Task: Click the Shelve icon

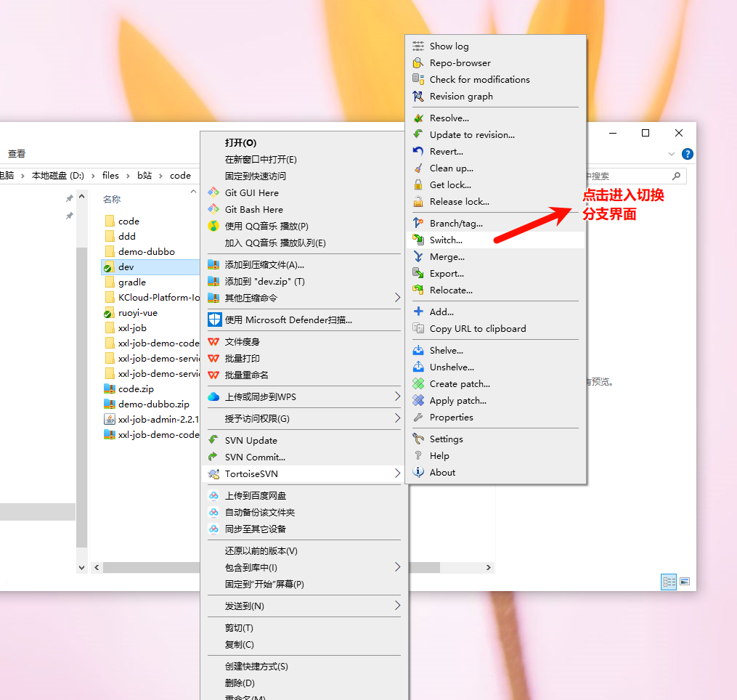Action: coord(418,350)
